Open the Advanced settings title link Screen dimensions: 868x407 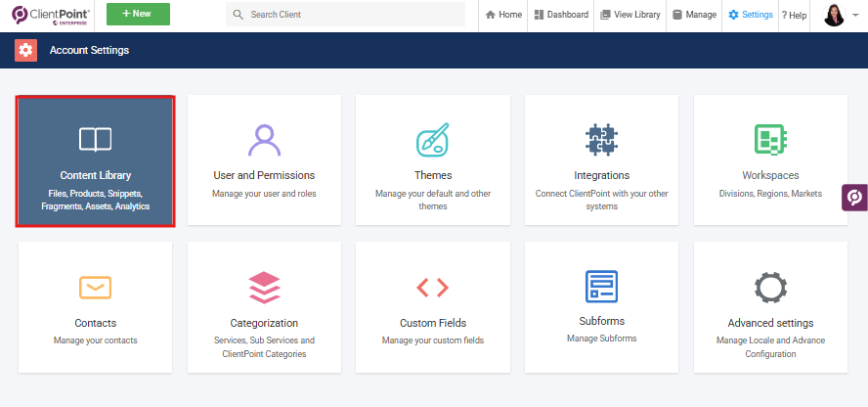(x=770, y=323)
